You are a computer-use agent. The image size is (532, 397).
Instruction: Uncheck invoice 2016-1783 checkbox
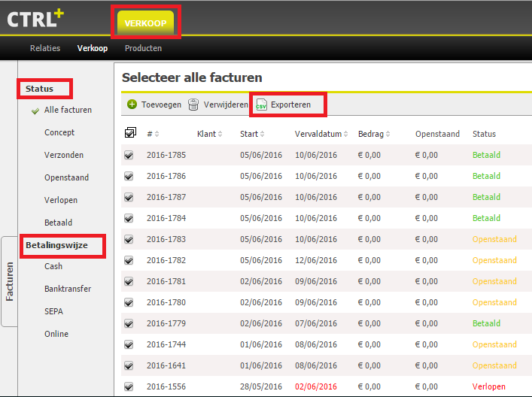tap(129, 239)
